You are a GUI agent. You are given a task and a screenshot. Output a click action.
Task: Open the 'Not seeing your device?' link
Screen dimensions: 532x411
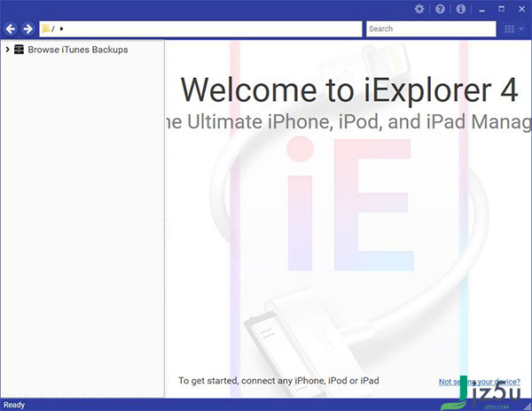(x=480, y=382)
